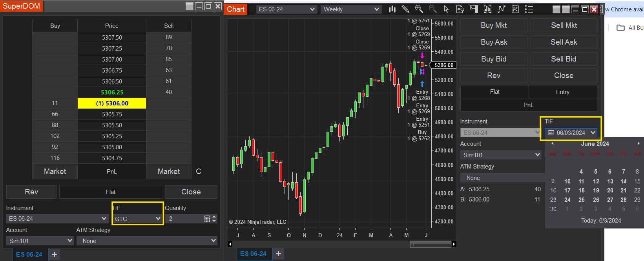
Task: Click the chart horizontal scrollbar thumb
Action: [x=431, y=244]
